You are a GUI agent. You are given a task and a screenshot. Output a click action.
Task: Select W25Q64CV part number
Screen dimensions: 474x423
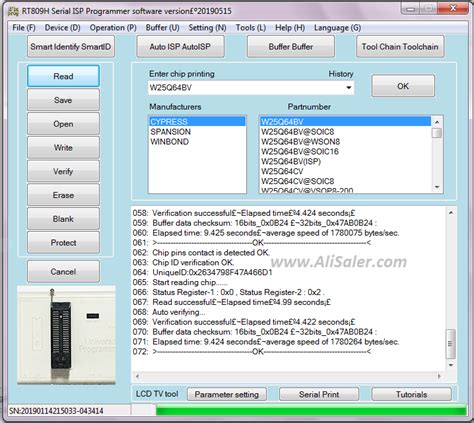click(345, 171)
